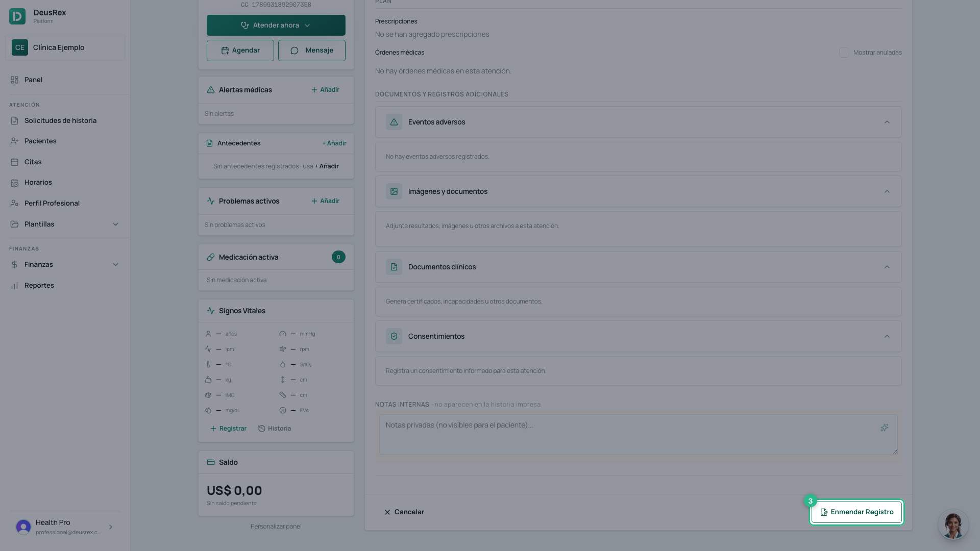Click the heart rate lpm icon

[208, 349]
